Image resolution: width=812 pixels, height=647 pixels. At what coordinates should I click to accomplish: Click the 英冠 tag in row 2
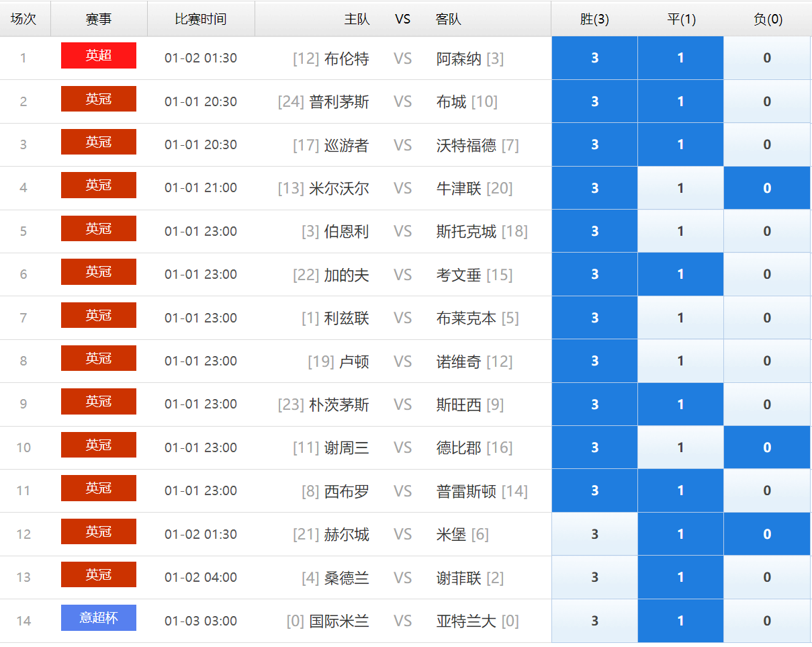99,99
